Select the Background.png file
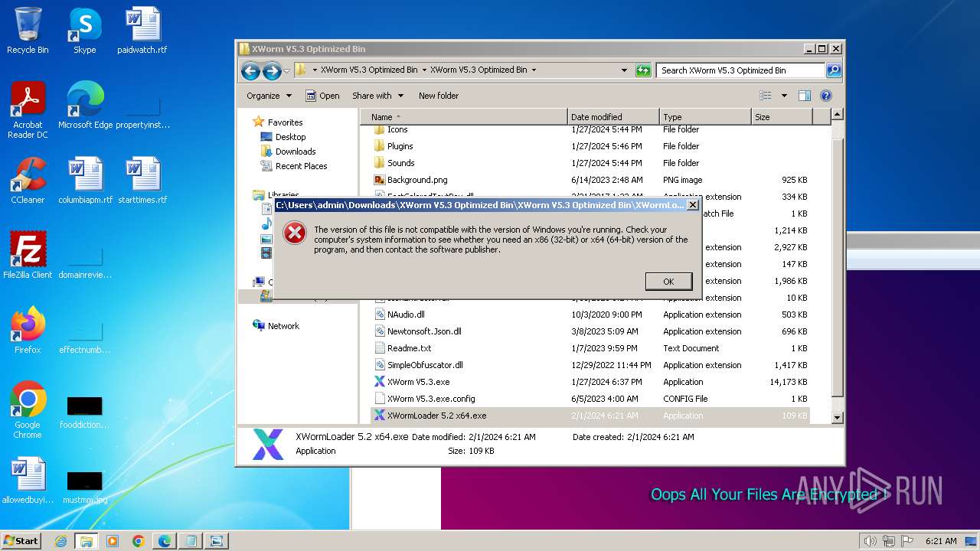Viewport: 980px width, 551px height. (x=410, y=180)
